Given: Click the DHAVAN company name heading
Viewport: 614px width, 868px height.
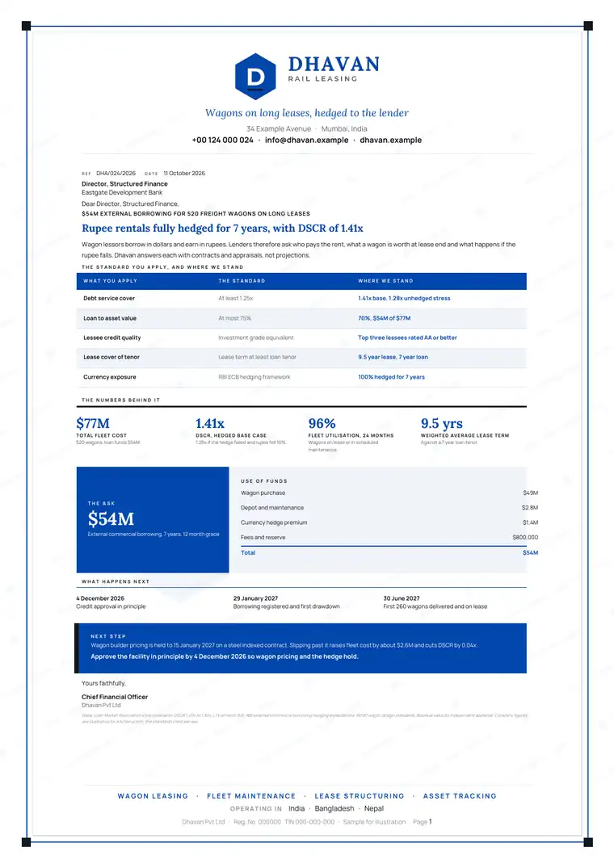Looking at the screenshot, I should point(334,65).
